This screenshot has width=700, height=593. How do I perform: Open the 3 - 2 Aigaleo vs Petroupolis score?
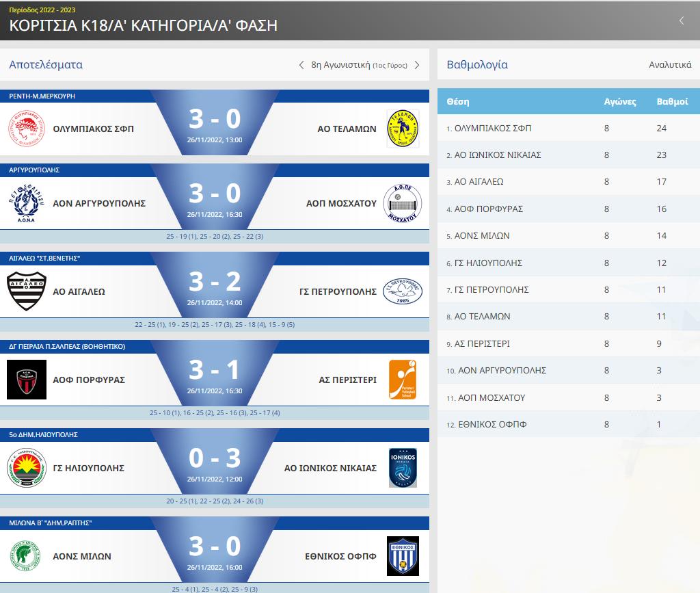(215, 282)
